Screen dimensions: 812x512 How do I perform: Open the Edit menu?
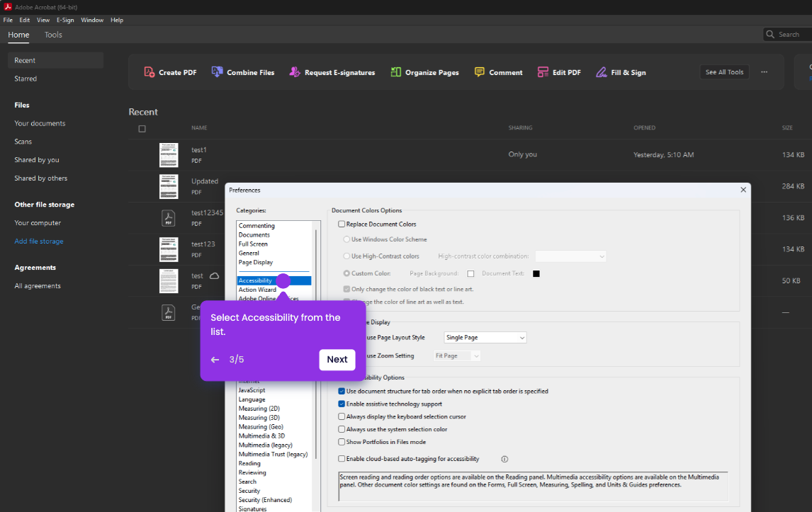pos(24,20)
